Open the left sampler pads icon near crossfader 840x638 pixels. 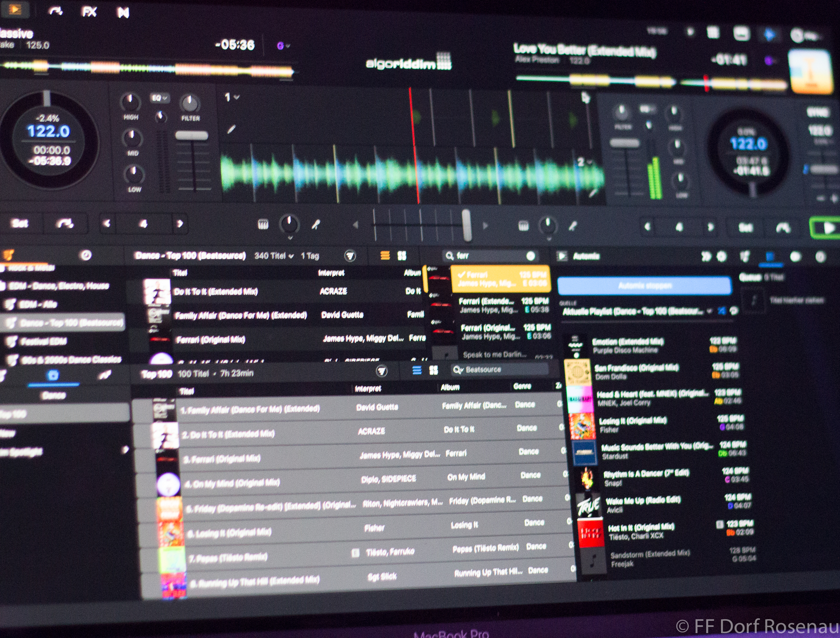coord(263,224)
